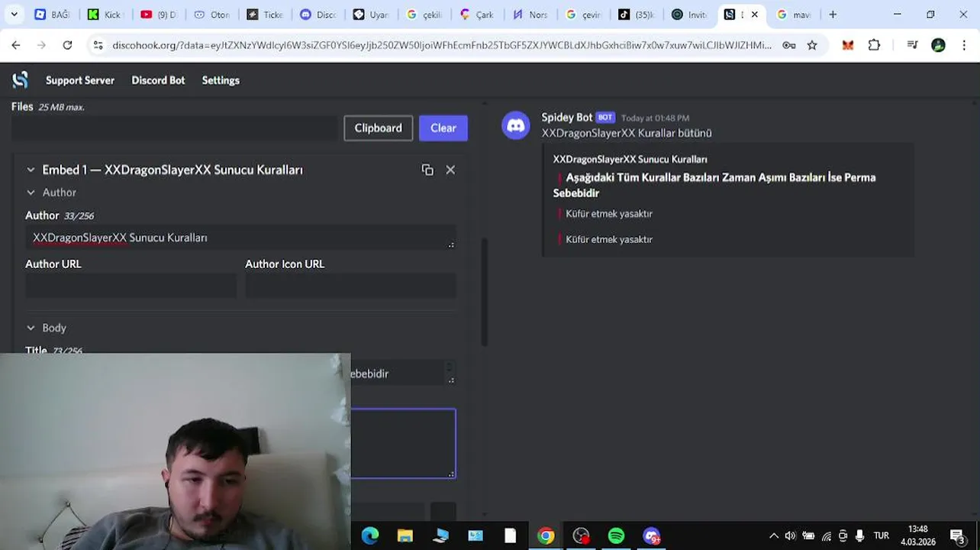Click the Author URL input field
Image resolution: width=980 pixels, height=550 pixels.
pyautogui.click(x=131, y=286)
